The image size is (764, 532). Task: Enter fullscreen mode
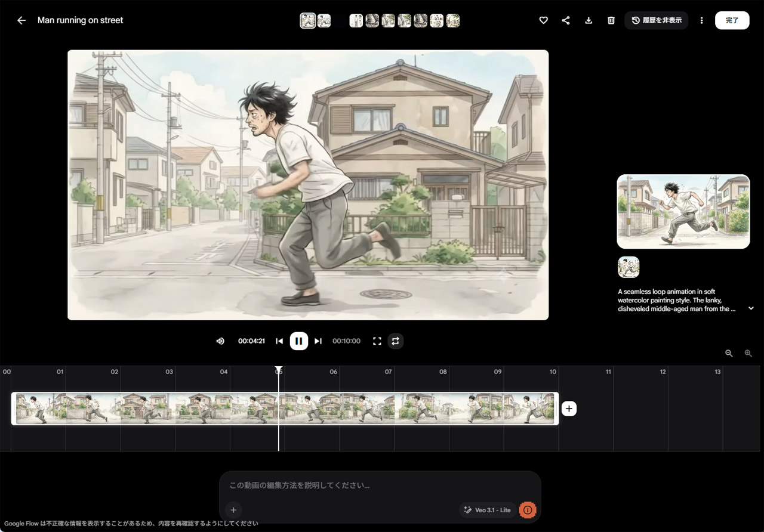(377, 341)
